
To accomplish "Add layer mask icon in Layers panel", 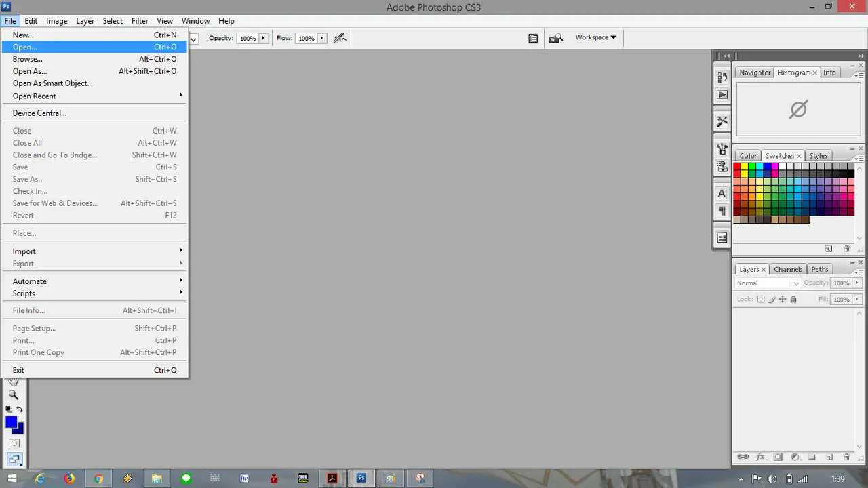I will pyautogui.click(x=778, y=457).
